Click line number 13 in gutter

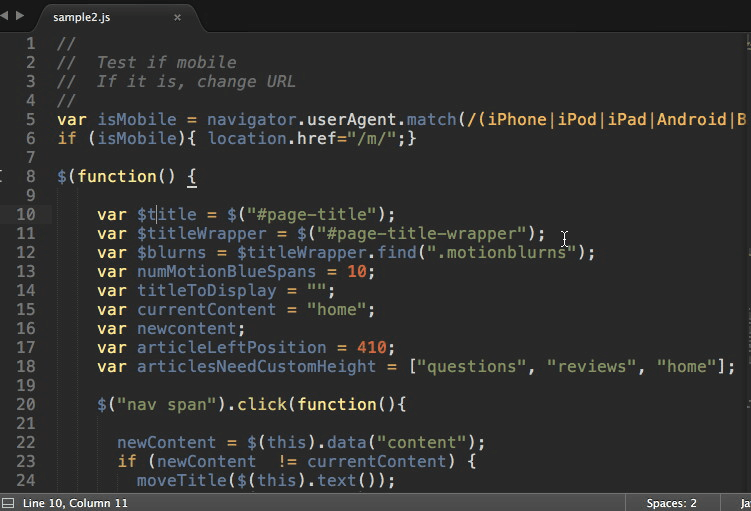pyautogui.click(x=26, y=271)
